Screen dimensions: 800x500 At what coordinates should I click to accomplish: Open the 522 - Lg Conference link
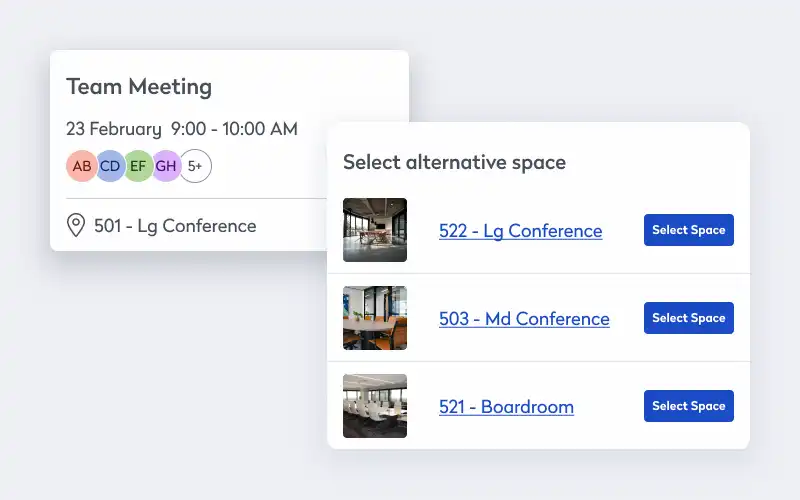click(x=520, y=231)
